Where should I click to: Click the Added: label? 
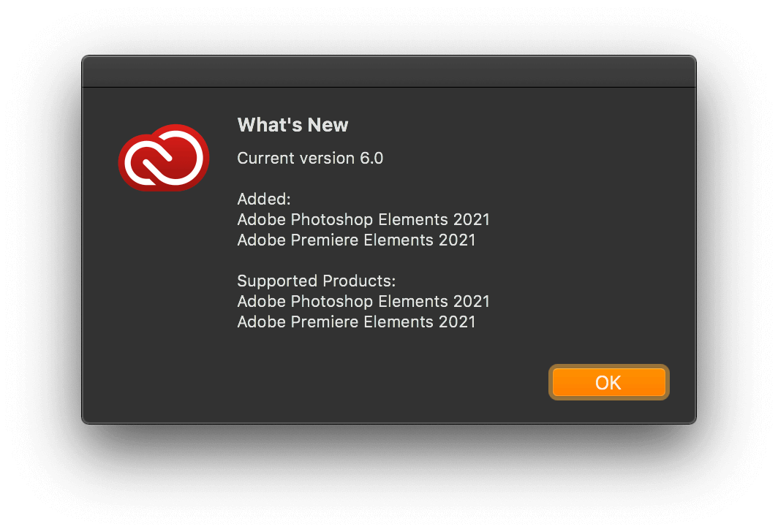264,199
